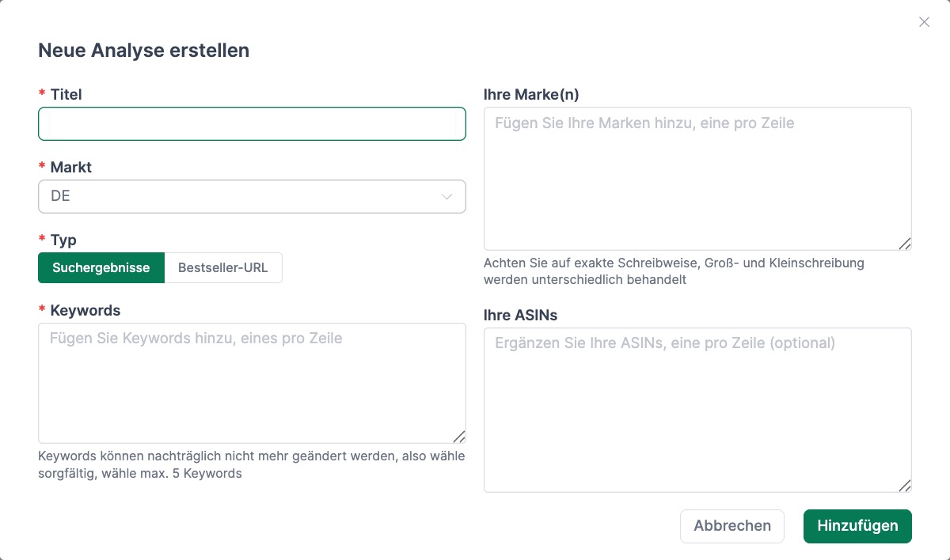Close the Neue Analyse erstellen dialog
The width and height of the screenshot is (950, 560).
pyautogui.click(x=924, y=22)
